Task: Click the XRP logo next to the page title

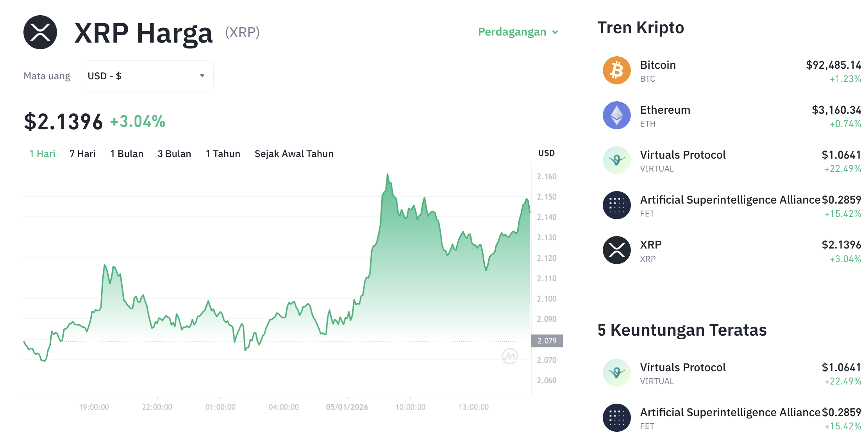Action: 40,33
